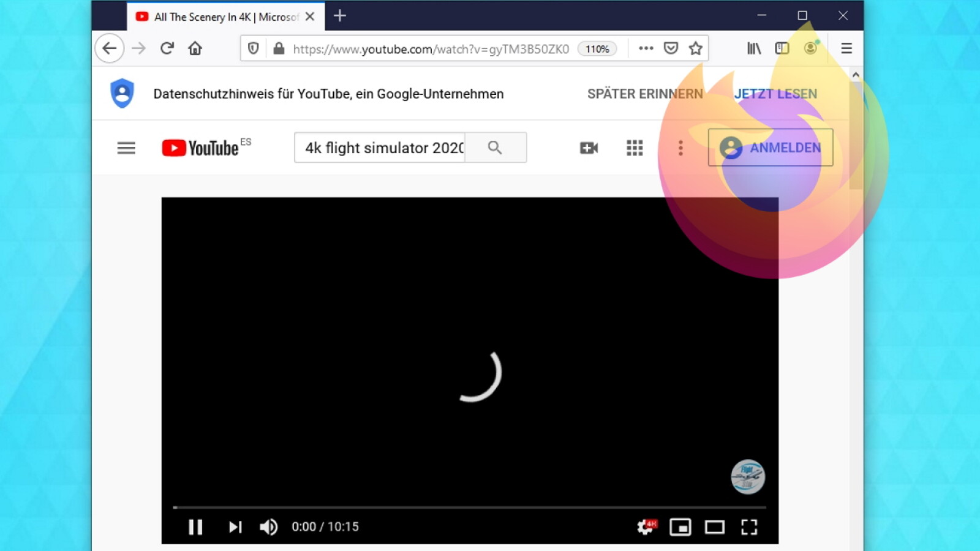The width and height of the screenshot is (980, 551).
Task: Bookmark this page with the star
Action: [x=695, y=48]
